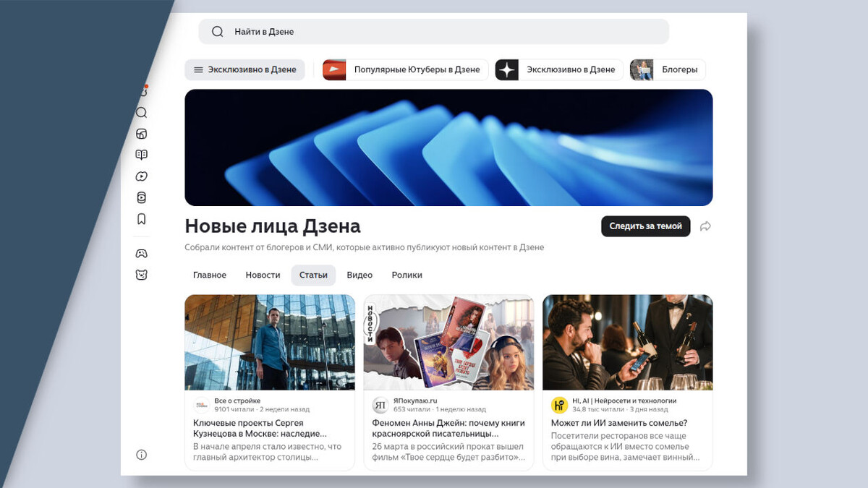Click the Все о стройке channel avatar
Viewport: 868px width, 488px height.
coord(201,405)
